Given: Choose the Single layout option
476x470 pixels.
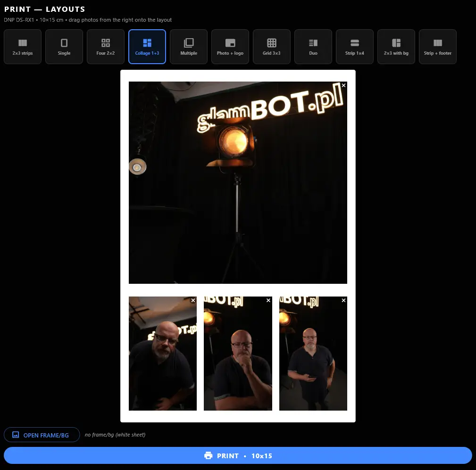Looking at the screenshot, I should pyautogui.click(x=64, y=46).
